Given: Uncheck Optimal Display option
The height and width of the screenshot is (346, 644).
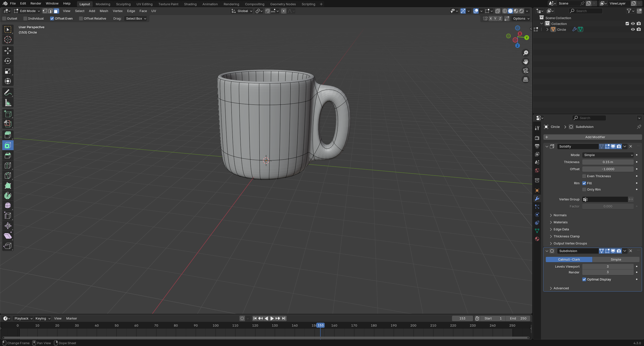Looking at the screenshot, I should click(x=584, y=279).
